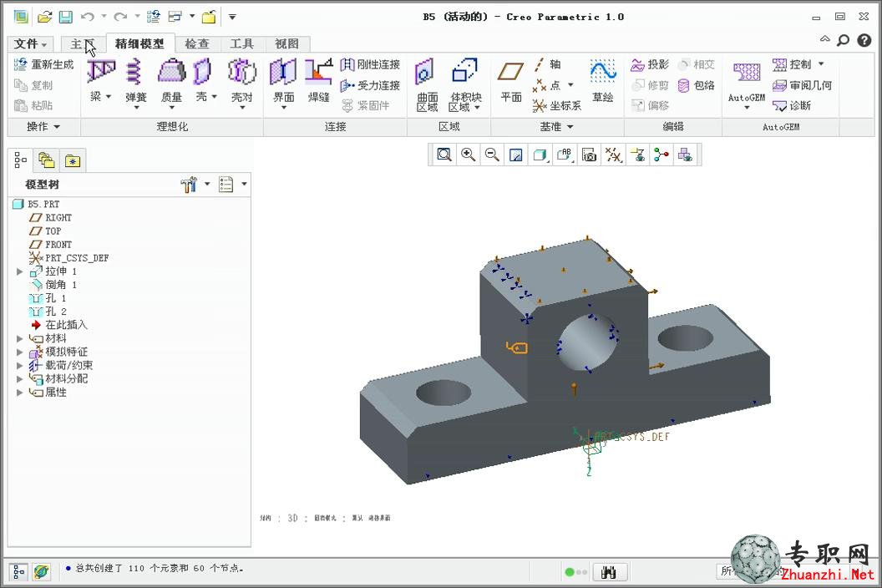Select the Mass (质量) tool icon
882x588 pixels.
coord(171,72)
